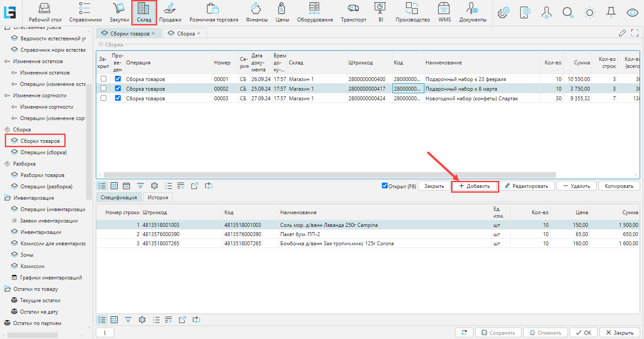Click the refresh icon button near Сохранить

point(464,333)
